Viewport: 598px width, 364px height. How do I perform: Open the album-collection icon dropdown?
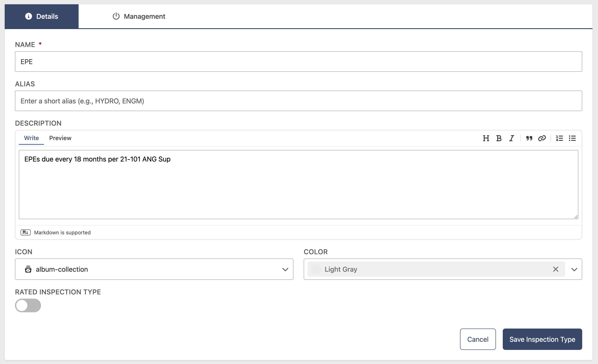tap(154, 269)
